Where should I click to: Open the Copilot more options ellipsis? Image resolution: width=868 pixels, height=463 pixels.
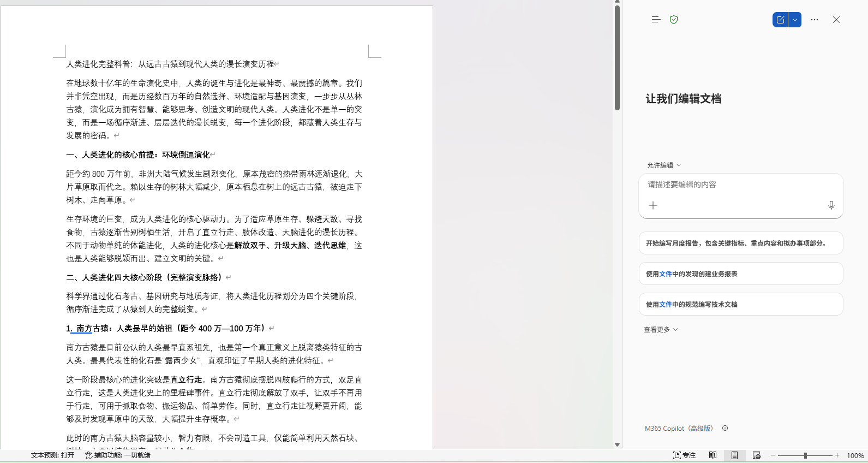point(815,20)
